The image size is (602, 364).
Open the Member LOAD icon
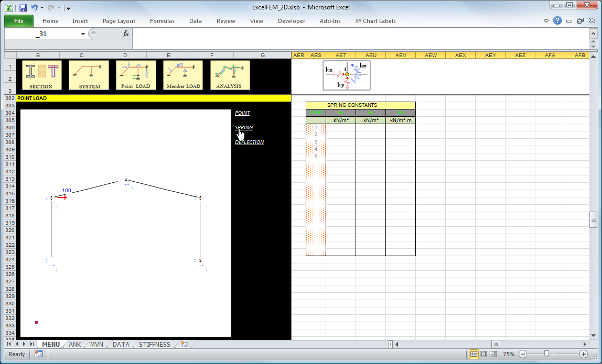[x=183, y=75]
